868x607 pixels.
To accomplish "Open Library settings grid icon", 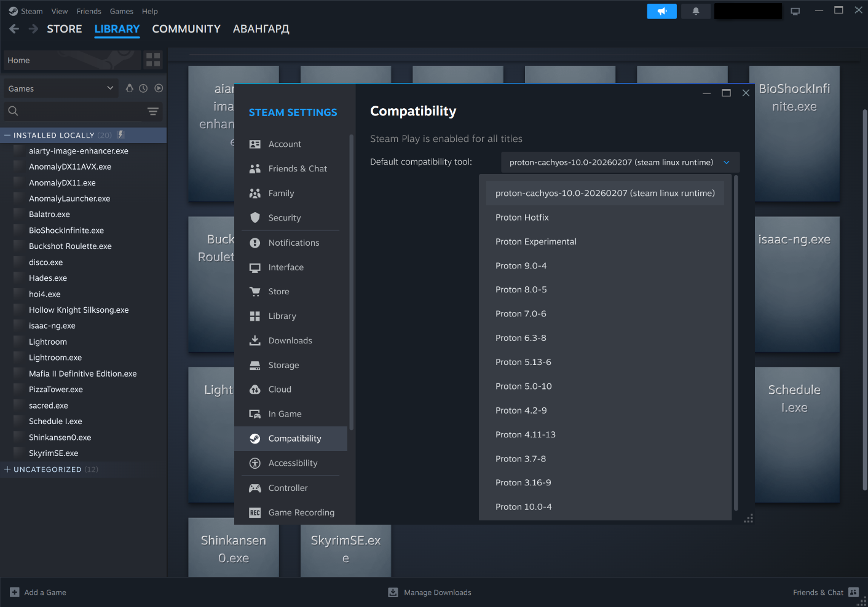I will click(x=255, y=316).
